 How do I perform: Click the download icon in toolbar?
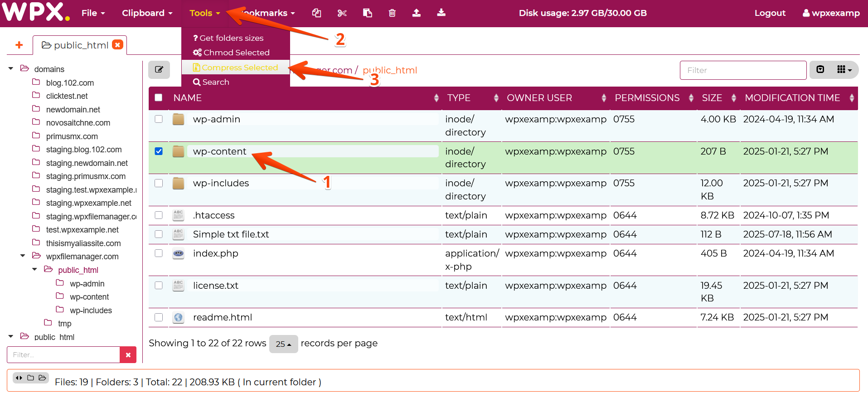441,13
